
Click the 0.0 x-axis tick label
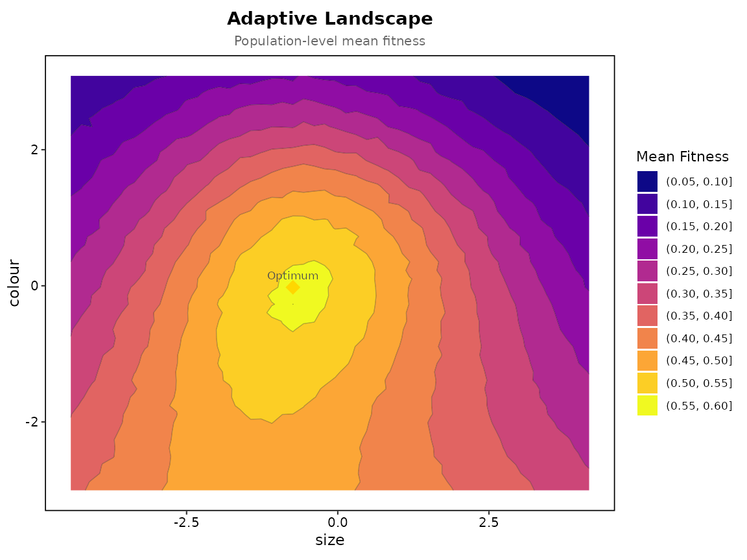click(337, 522)
